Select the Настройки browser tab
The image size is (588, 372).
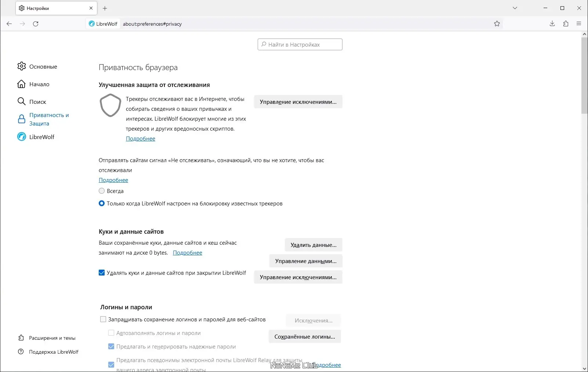coord(56,8)
